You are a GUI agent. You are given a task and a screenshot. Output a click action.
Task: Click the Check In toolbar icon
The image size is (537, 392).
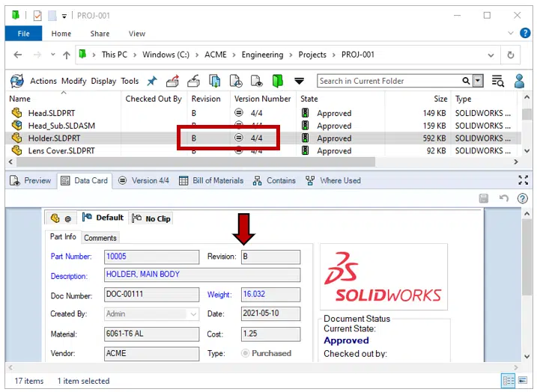pos(194,81)
